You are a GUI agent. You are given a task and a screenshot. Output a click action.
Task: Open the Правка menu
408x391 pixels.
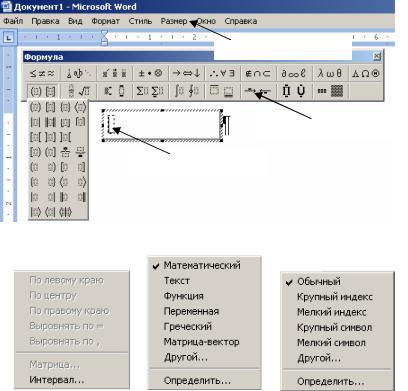pyautogui.click(x=45, y=21)
